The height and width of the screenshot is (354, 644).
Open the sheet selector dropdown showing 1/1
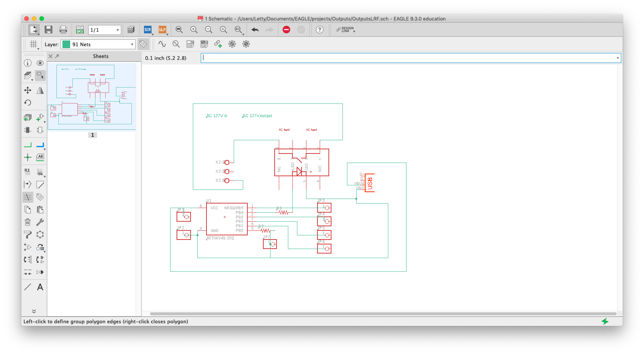[x=105, y=30]
